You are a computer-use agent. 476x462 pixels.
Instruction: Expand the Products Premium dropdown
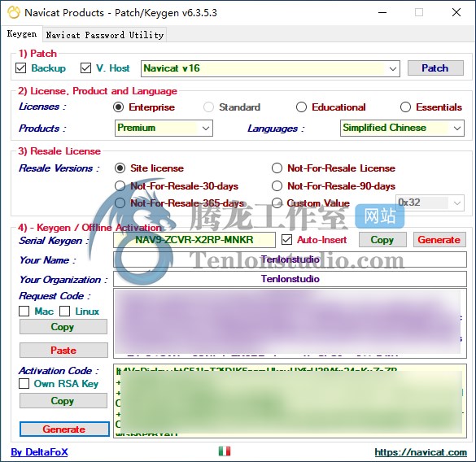[164, 128]
